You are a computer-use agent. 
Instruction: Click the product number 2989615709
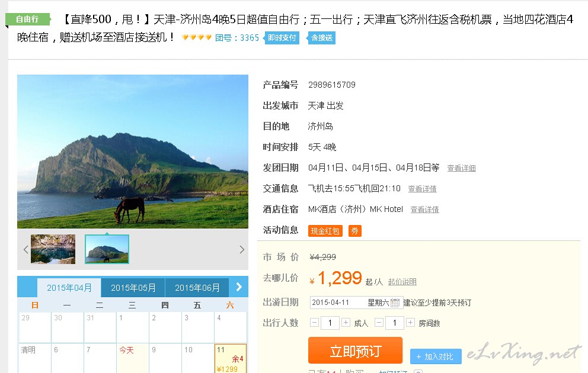click(332, 85)
